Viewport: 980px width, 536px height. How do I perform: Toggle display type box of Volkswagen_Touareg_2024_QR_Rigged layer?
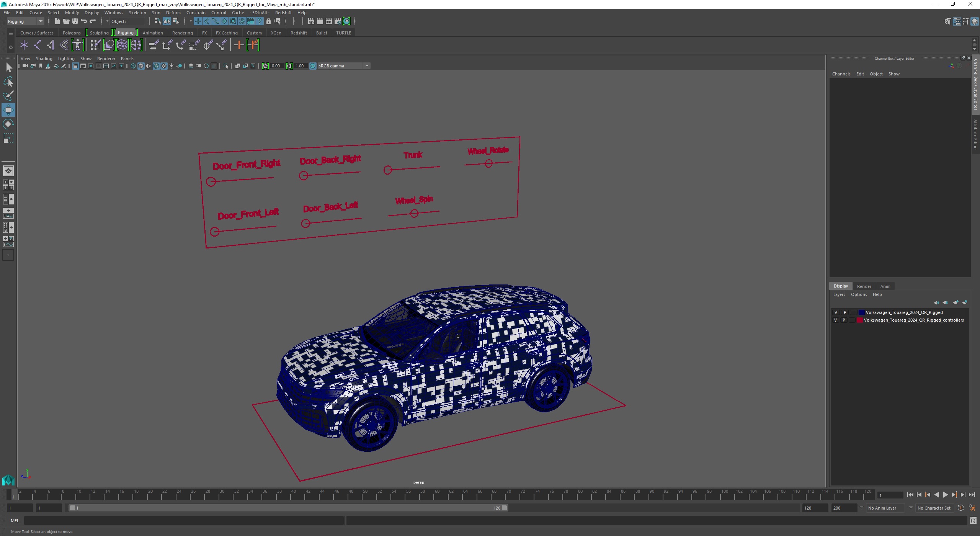point(853,312)
